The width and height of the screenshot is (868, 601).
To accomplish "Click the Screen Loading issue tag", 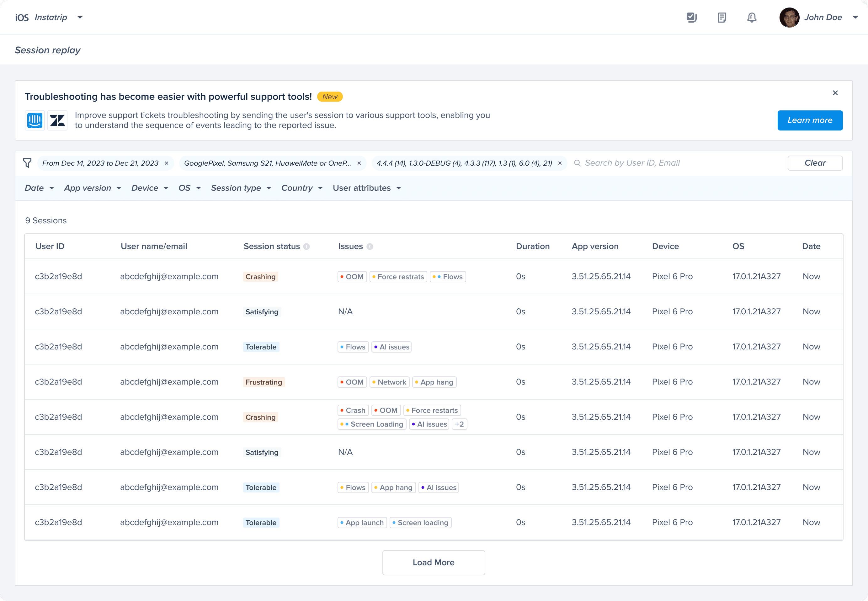I will 372,424.
